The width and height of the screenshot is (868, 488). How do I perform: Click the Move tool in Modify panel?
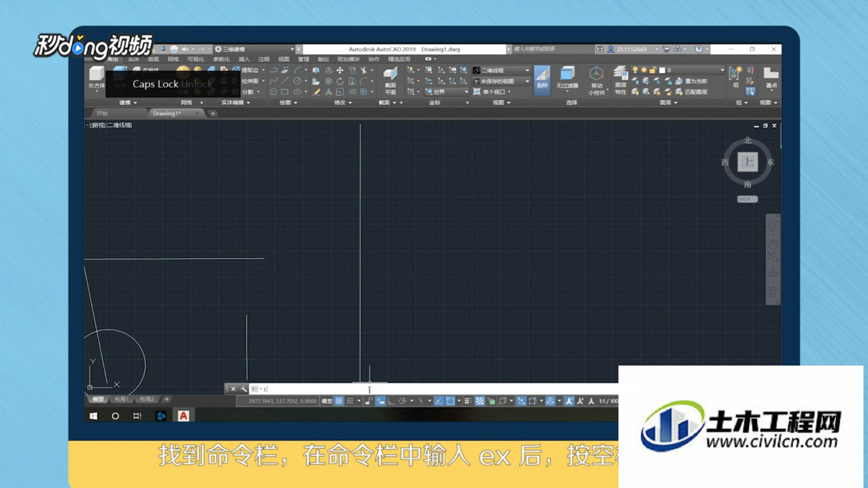[340, 70]
